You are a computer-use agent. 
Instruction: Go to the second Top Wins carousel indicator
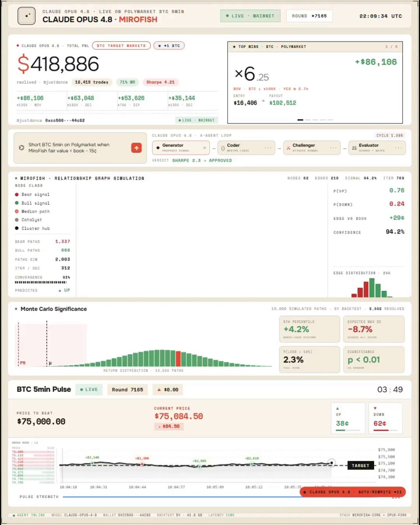(x=308, y=119)
